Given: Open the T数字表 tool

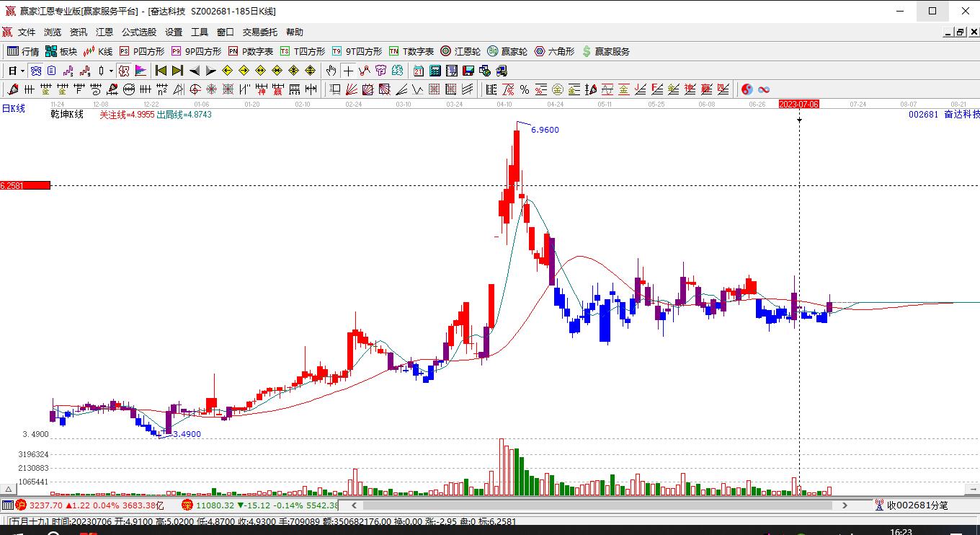Looking at the screenshot, I should point(411,51).
